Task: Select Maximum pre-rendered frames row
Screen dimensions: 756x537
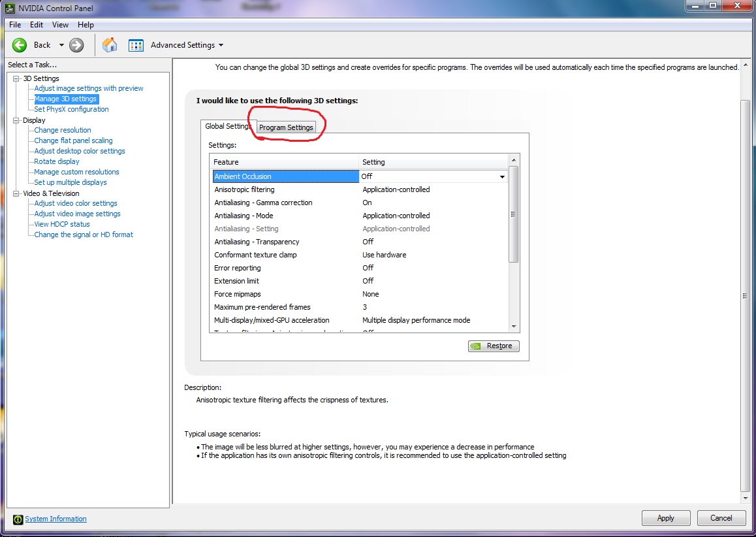Action: click(360, 307)
